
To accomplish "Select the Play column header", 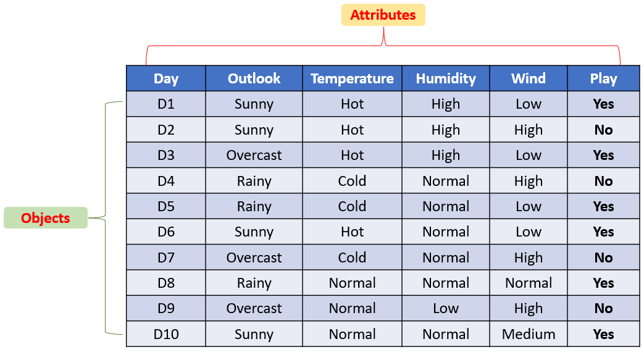I will pyautogui.click(x=603, y=78).
